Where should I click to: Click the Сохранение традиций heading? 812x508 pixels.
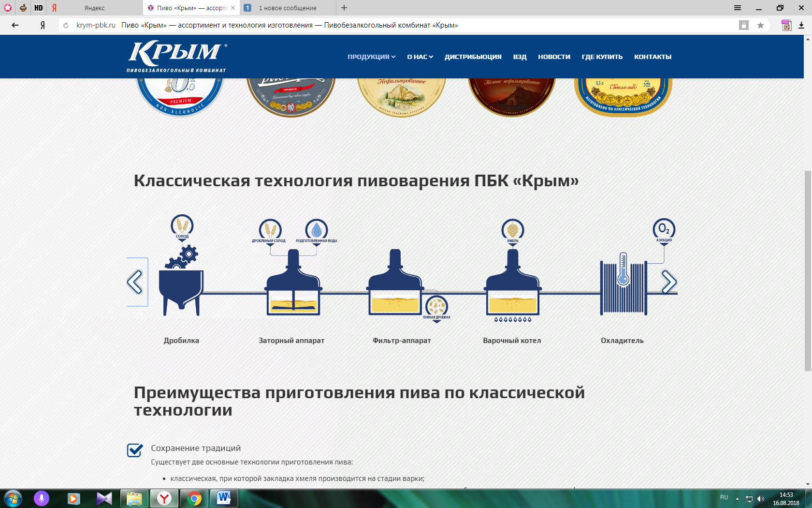click(196, 448)
